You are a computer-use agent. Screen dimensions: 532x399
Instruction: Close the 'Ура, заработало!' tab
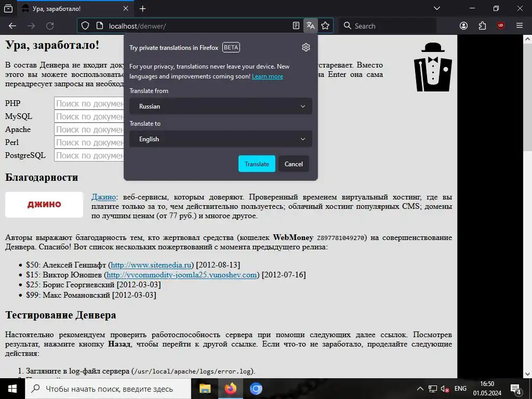(126, 8)
